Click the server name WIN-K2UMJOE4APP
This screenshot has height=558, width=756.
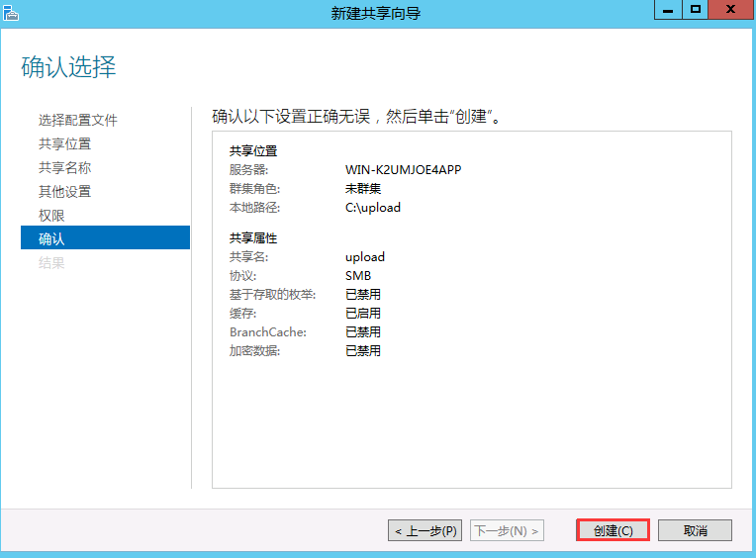coord(403,169)
